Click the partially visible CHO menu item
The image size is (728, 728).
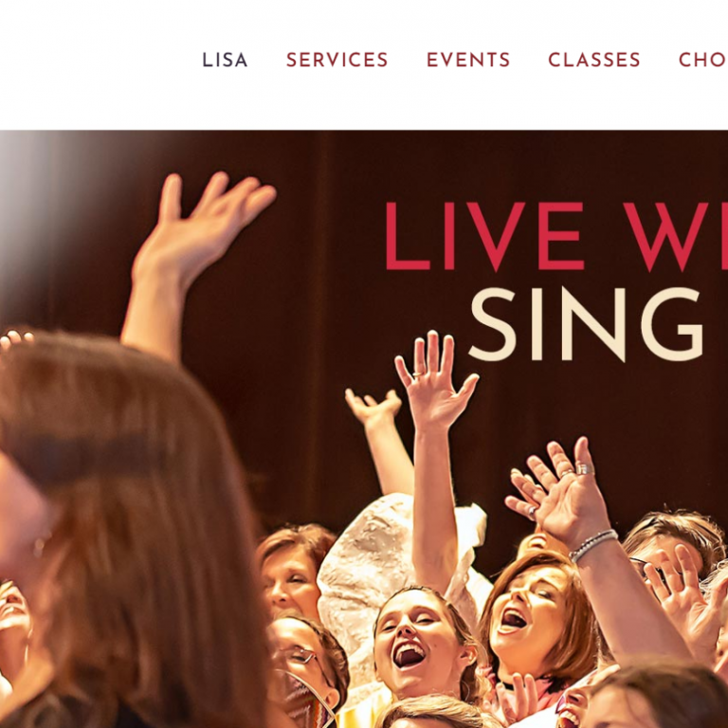(x=703, y=60)
